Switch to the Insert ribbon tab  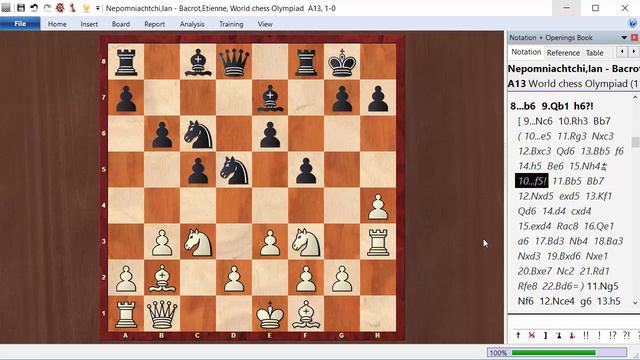[x=89, y=24]
